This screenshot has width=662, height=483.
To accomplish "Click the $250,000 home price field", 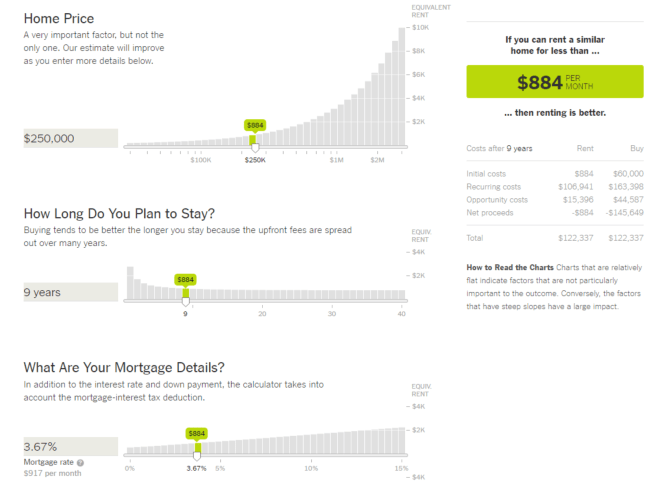I will pyautogui.click(x=70, y=138).
